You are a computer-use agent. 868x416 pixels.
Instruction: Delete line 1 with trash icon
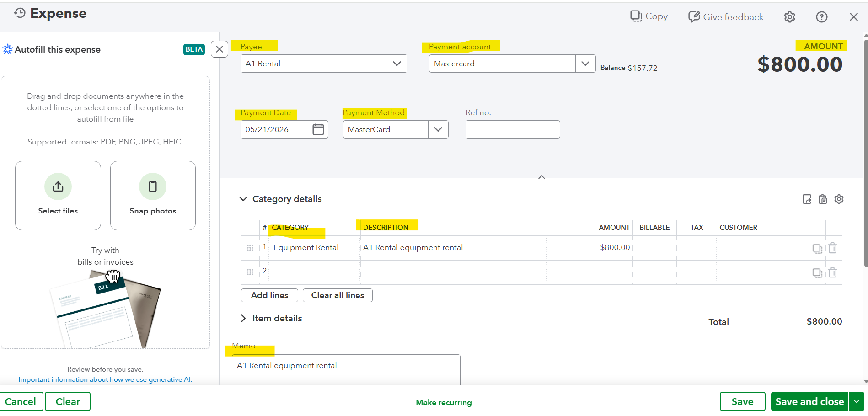coord(833,248)
